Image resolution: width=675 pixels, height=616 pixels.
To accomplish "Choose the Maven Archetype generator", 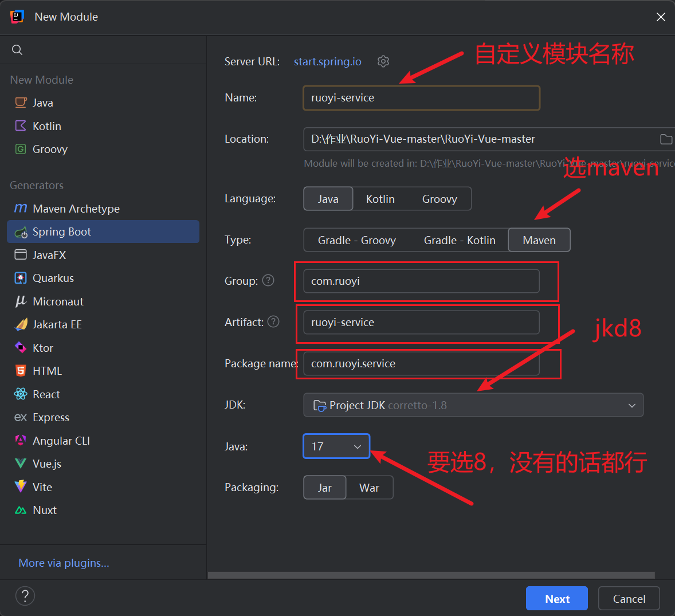I will (x=103, y=209).
